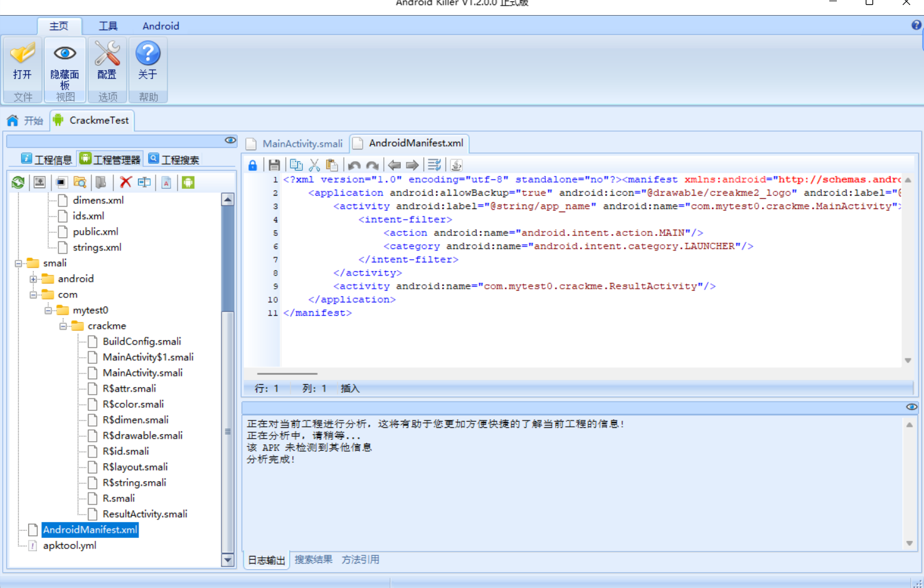Click the code editor horizontal scrollbar thumb
This screenshot has width=924, height=588.
click(x=287, y=373)
